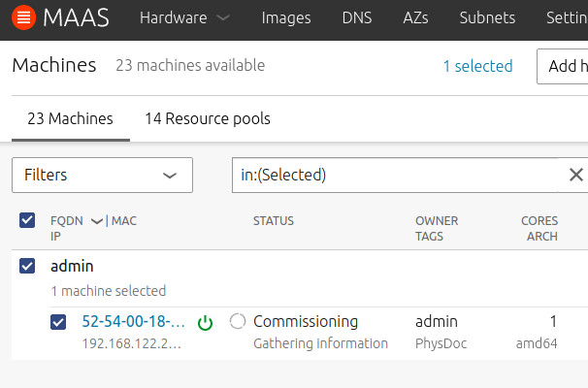Go to the DNS page

[x=356, y=18]
